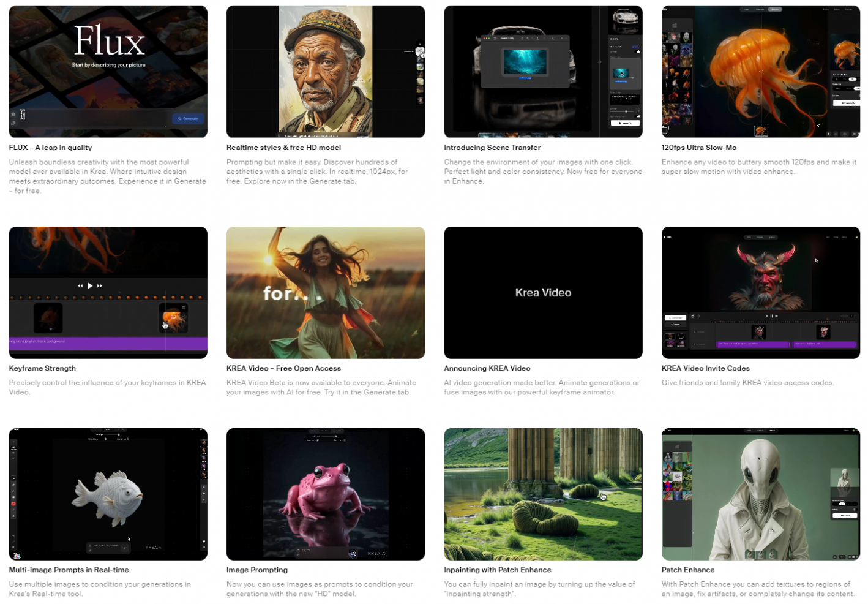The image size is (868, 604).
Task: Click description 'Give friends and family KREA video'
Action: click(748, 383)
